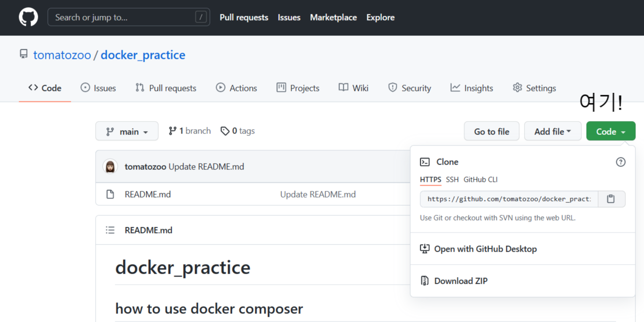644x322 pixels.
Task: Switch to the Settings tab
Action: 535,88
